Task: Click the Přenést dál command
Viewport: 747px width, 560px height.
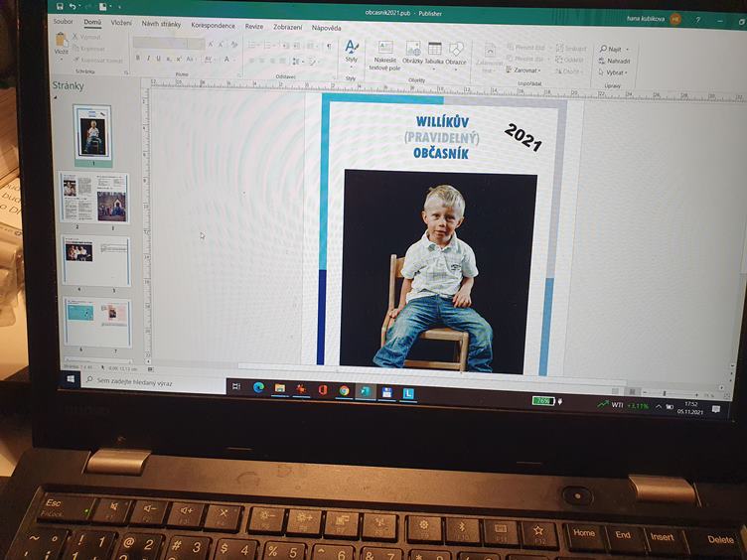Action: [525, 59]
